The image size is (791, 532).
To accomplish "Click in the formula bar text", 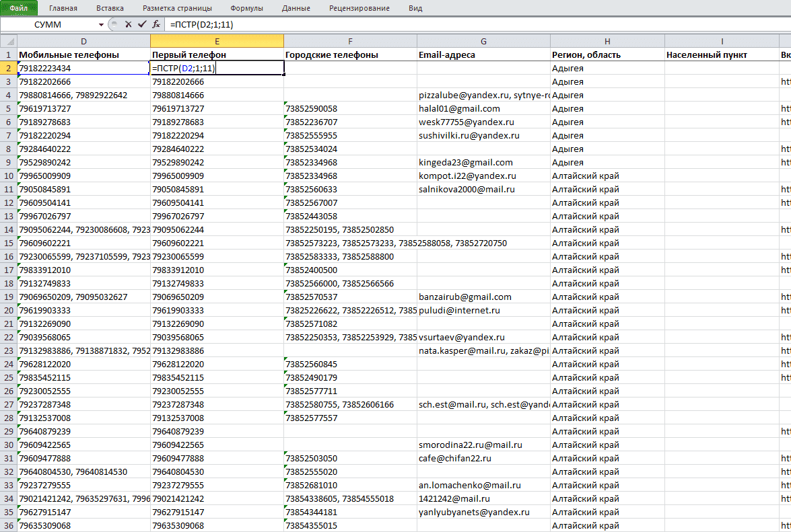I will 202,24.
